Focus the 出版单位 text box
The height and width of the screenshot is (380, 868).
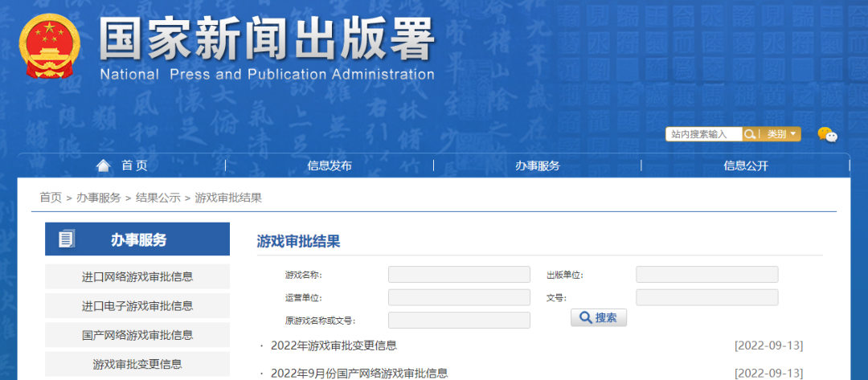pyautogui.click(x=706, y=275)
